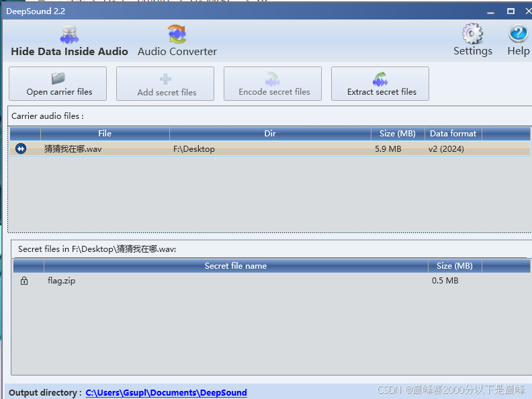Click the Audio Converter arrows icon
The height and width of the screenshot is (399, 532).
pos(177,34)
